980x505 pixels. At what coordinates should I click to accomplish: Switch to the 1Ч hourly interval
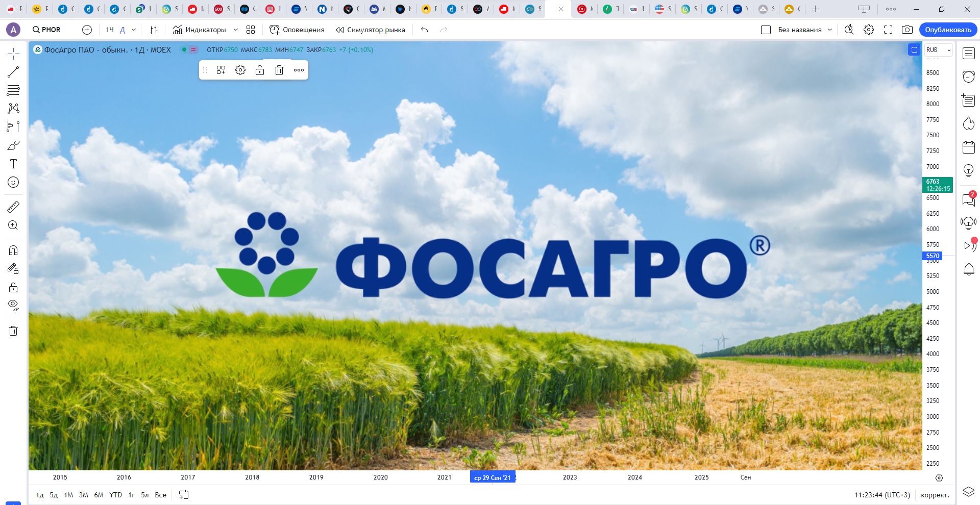(110, 30)
